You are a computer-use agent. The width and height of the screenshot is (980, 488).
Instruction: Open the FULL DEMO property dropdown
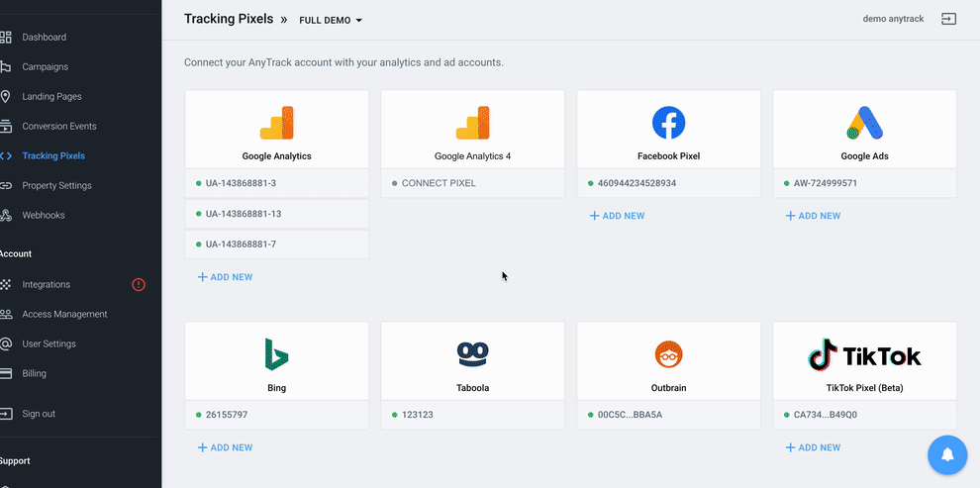pyautogui.click(x=331, y=20)
